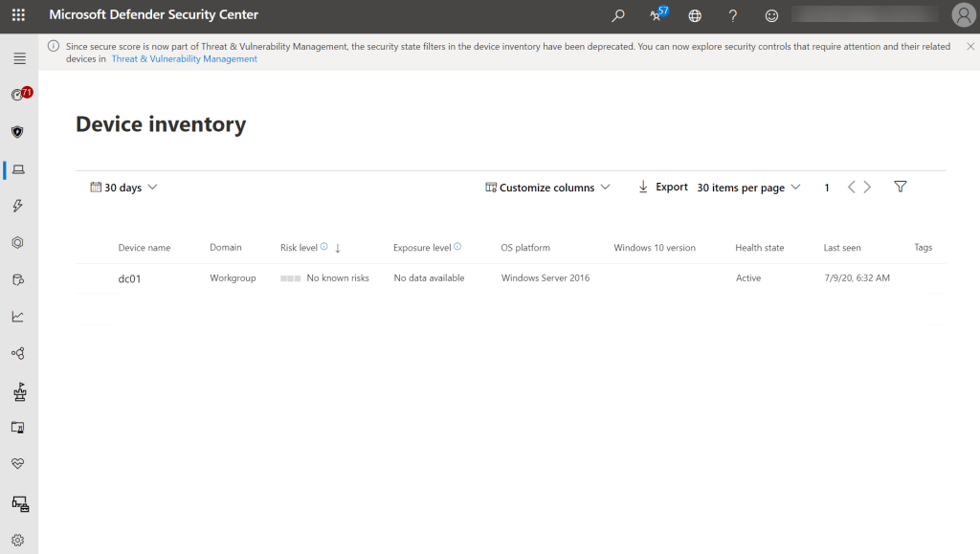The image size is (980, 554).
Task: Open the shield incidents icon in sidebar
Action: [18, 132]
